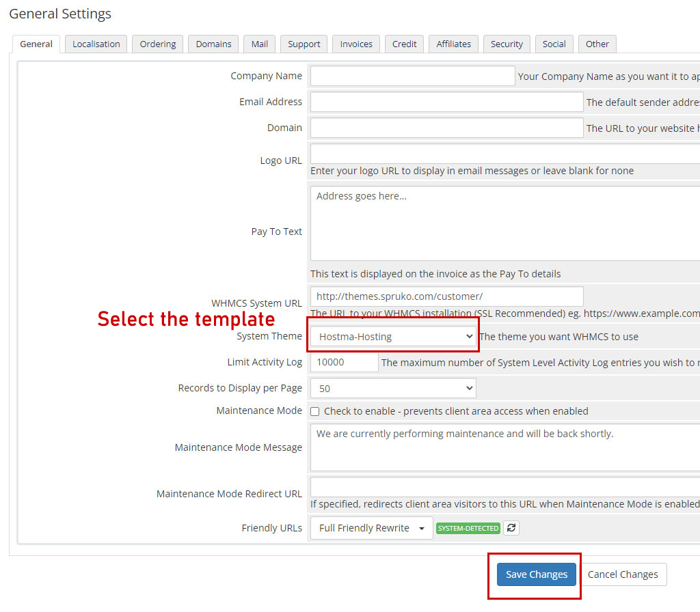The image size is (700, 612).
Task: Enable the Maintenance Mode checkbox
Action: pos(315,411)
